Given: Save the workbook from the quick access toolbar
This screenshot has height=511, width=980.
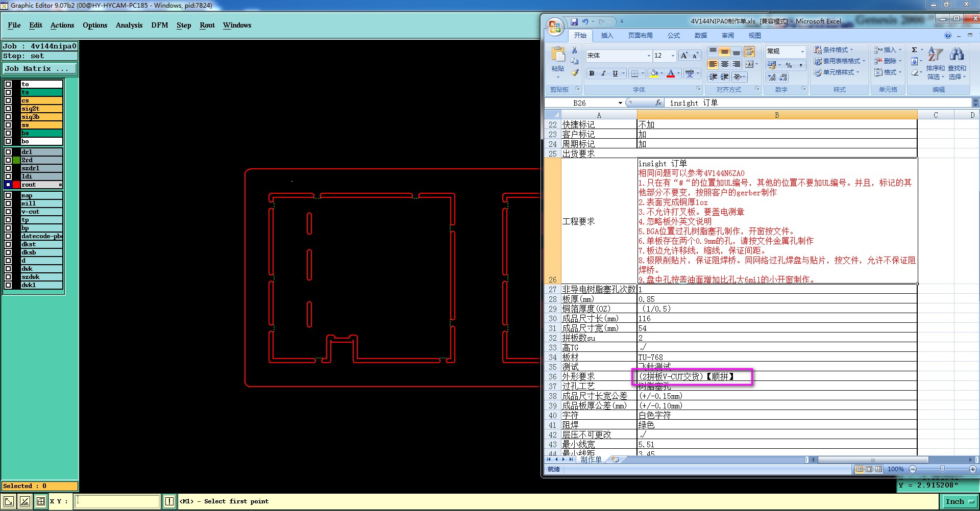Looking at the screenshot, I should pos(574,21).
